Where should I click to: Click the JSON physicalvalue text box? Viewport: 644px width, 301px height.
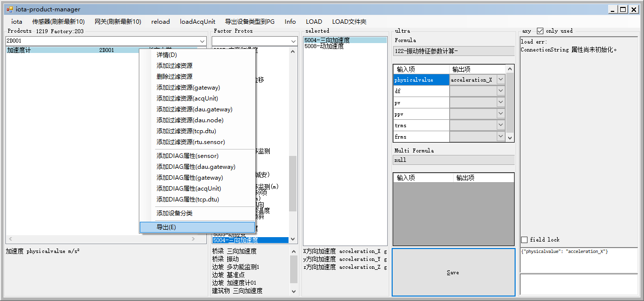(578, 260)
